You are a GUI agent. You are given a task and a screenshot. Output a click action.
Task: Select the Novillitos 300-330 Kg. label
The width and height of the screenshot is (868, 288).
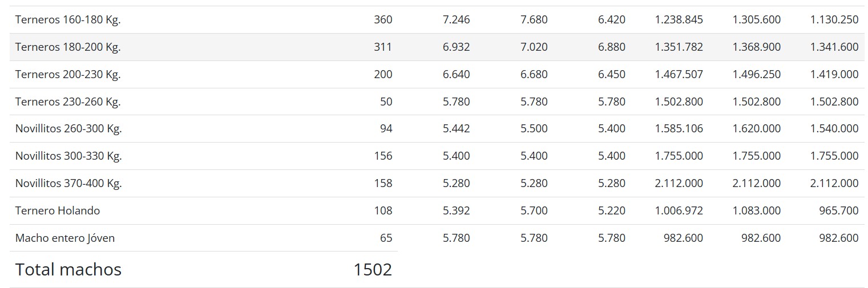point(68,156)
